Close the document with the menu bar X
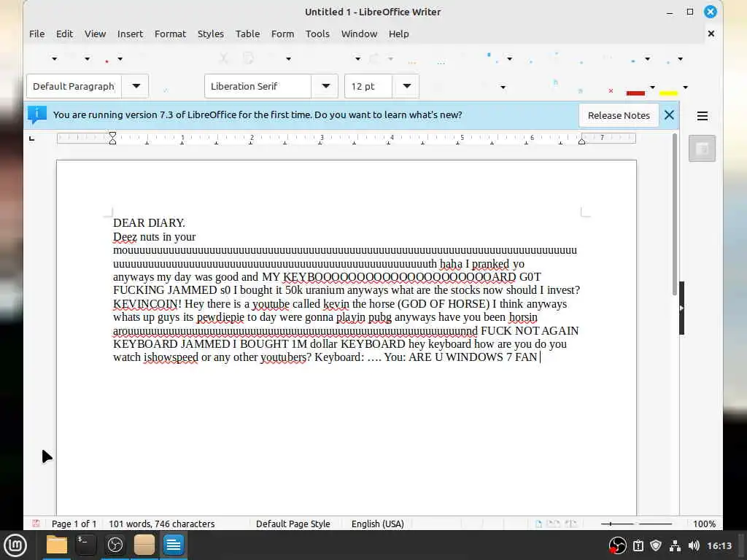This screenshot has height=560, width=747. pos(711,34)
